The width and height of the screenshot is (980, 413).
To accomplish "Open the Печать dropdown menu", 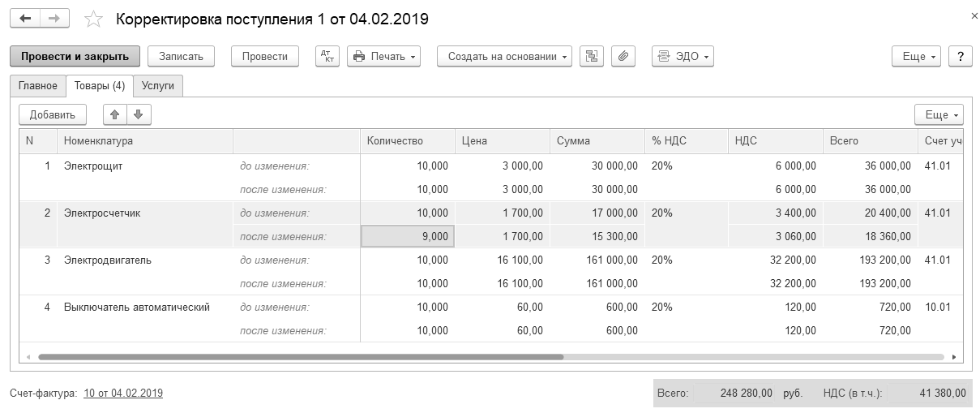I will coord(384,56).
